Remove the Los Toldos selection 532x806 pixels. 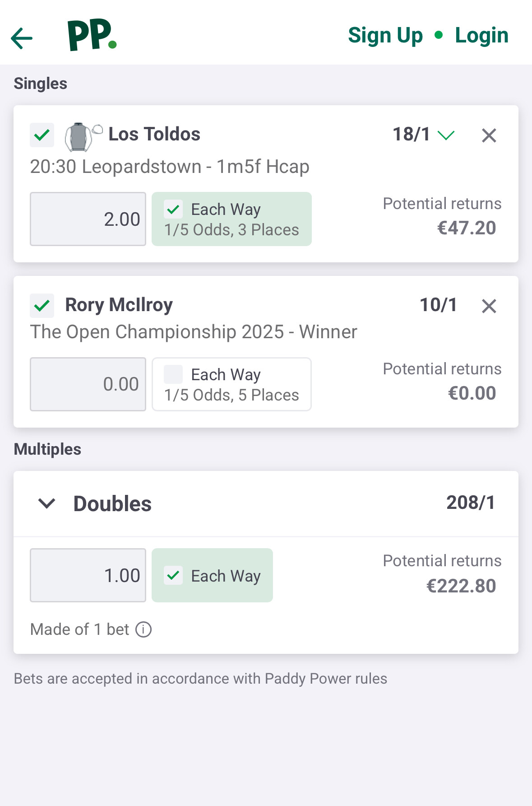tap(489, 135)
